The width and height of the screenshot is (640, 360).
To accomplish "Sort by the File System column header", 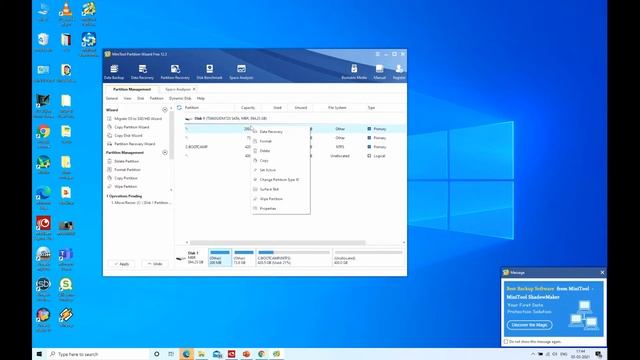I will pyautogui.click(x=337, y=108).
